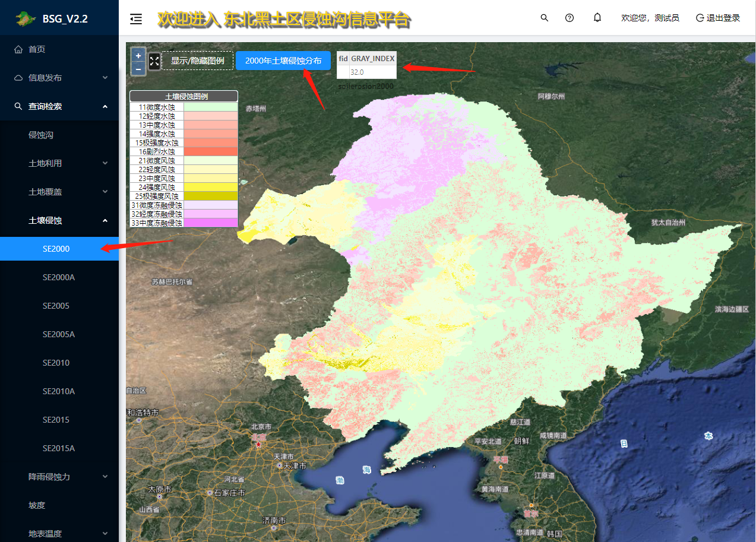
Task: Collapse the 查询检索 menu
Action: point(59,106)
